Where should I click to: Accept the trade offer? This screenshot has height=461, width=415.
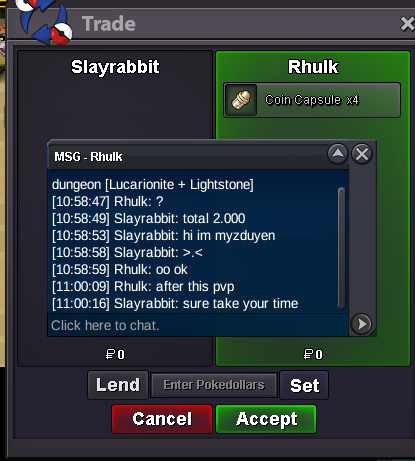(x=266, y=419)
